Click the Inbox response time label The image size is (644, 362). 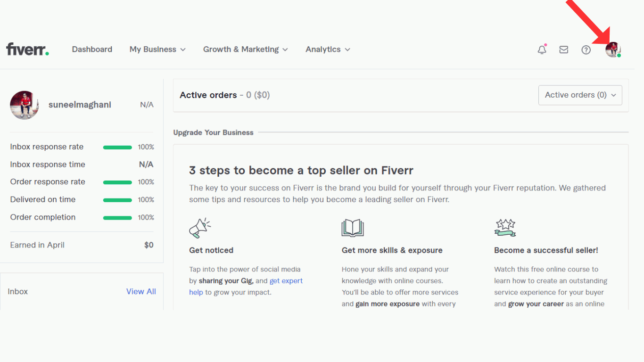point(48,165)
